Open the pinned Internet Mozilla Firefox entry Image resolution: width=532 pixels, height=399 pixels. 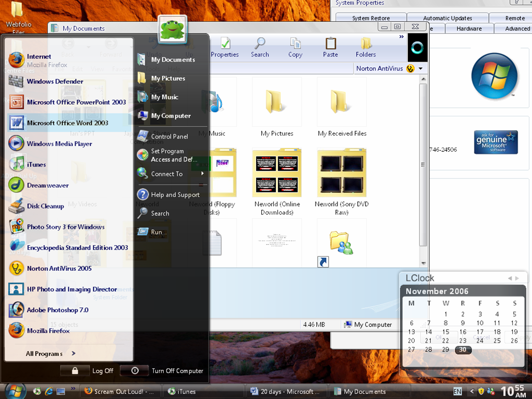coord(38,60)
